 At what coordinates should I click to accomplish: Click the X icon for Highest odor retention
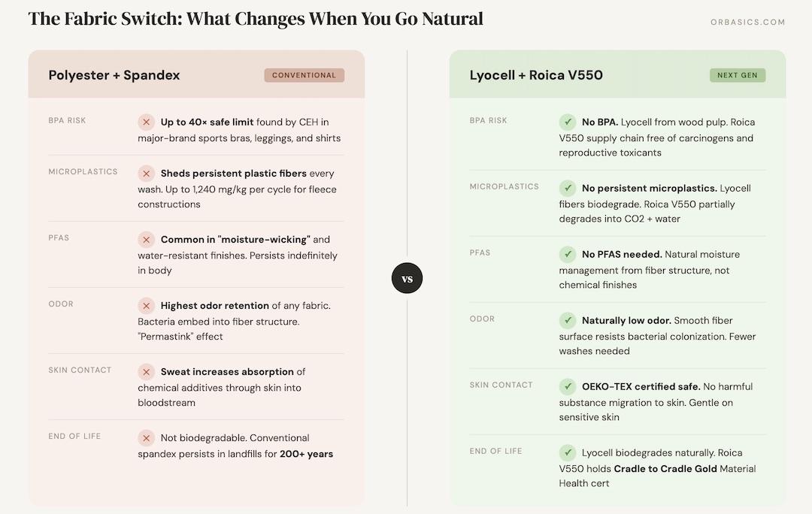point(146,305)
